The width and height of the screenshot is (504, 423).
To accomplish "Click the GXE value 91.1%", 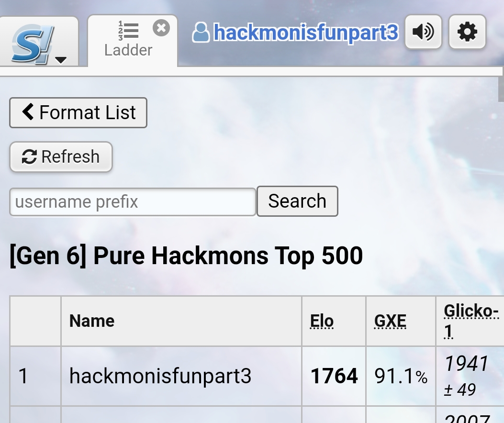I will pos(401,376).
